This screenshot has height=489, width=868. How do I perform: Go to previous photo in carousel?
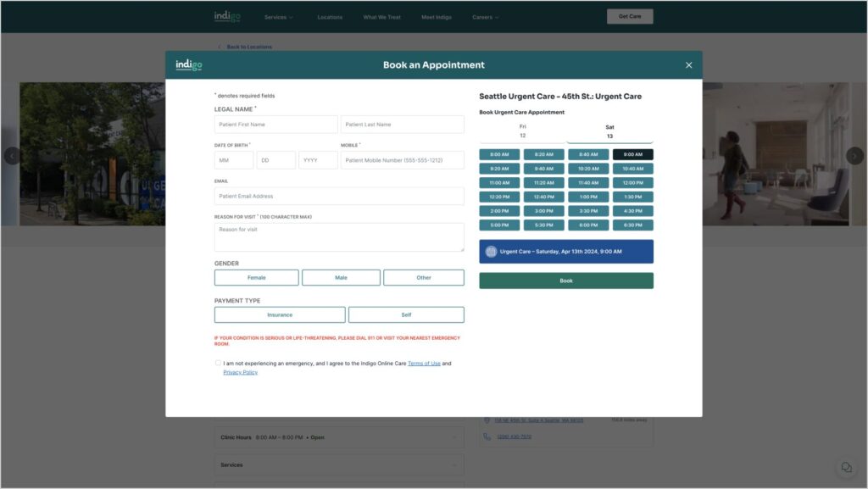tap(12, 156)
